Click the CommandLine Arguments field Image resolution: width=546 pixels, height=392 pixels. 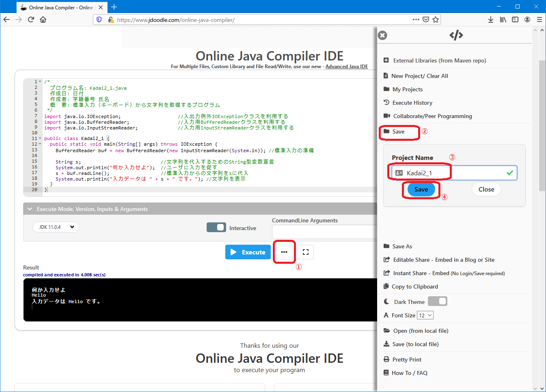click(x=325, y=232)
